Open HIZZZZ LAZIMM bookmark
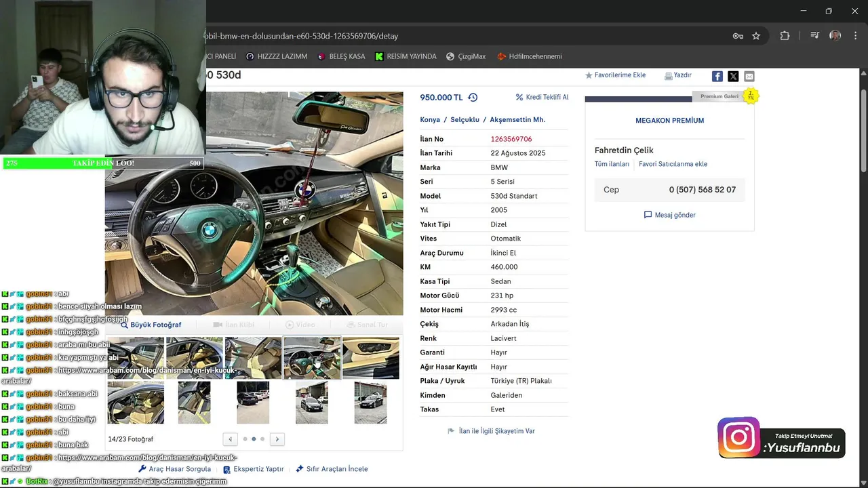868x488 pixels. pyautogui.click(x=277, y=56)
